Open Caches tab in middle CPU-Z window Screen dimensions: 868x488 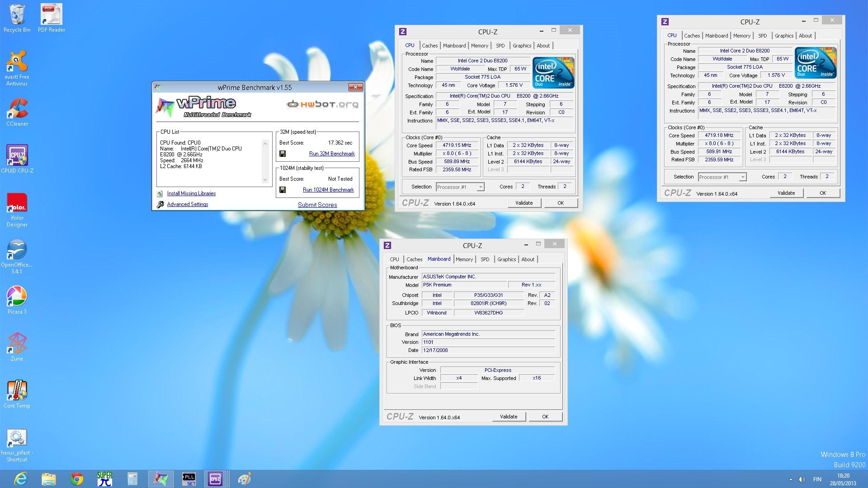(x=430, y=46)
